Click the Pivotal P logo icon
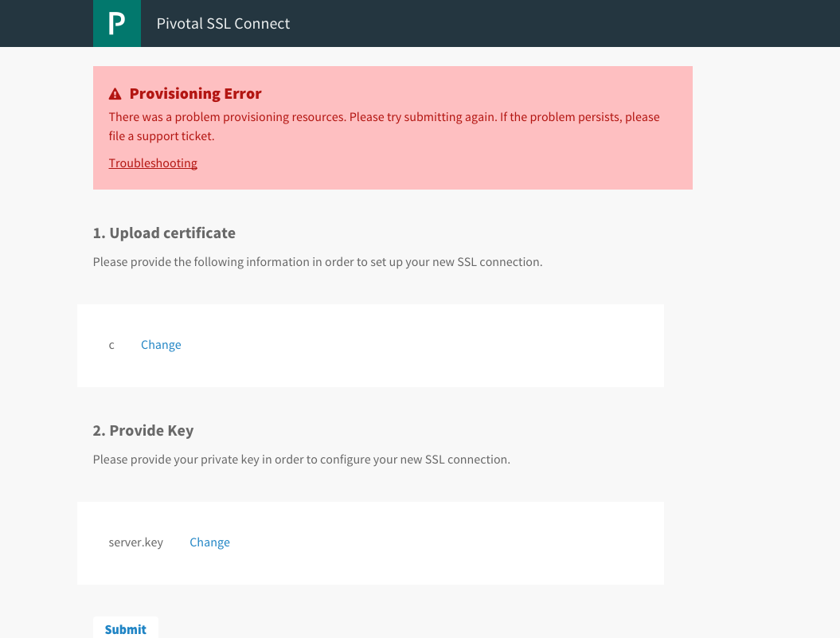Image resolution: width=840 pixels, height=638 pixels. pyautogui.click(x=117, y=23)
